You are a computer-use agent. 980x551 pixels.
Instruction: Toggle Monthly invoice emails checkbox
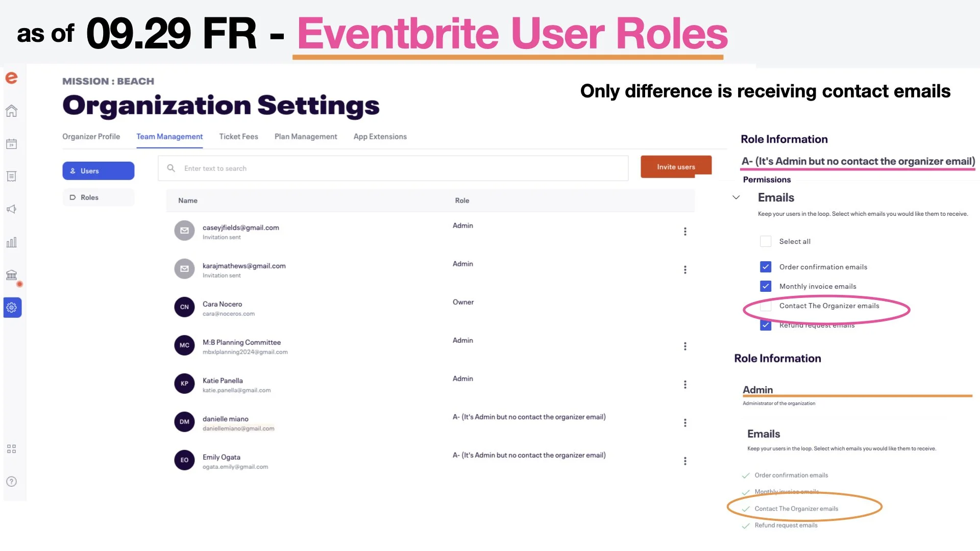point(766,286)
